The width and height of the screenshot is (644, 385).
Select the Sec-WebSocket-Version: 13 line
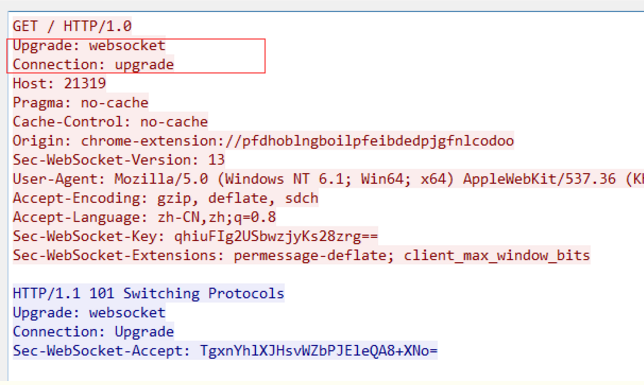[119, 159]
